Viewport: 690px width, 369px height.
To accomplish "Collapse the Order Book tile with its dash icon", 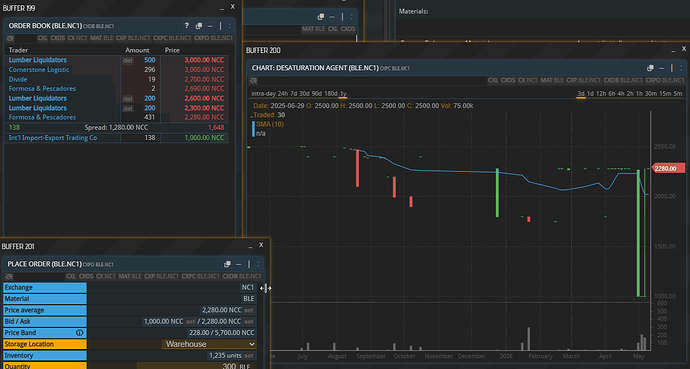I will point(210,26).
